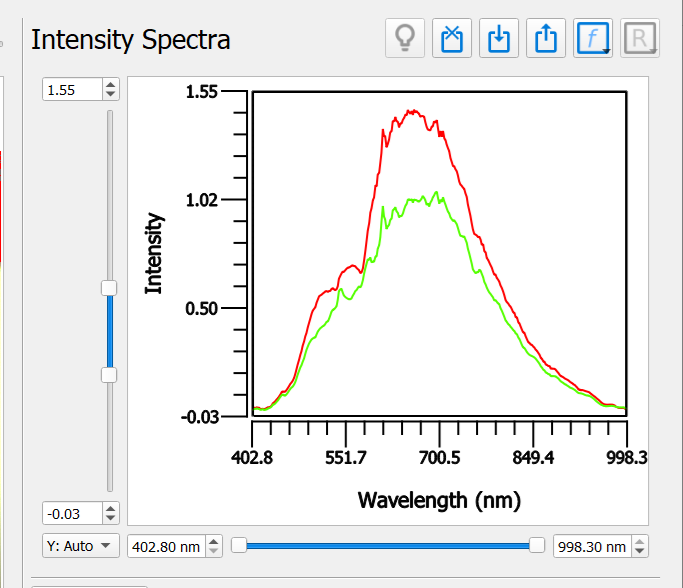This screenshot has width=683, height=588.
Task: Click the import spectra down-arrow icon
Action: coord(499,39)
